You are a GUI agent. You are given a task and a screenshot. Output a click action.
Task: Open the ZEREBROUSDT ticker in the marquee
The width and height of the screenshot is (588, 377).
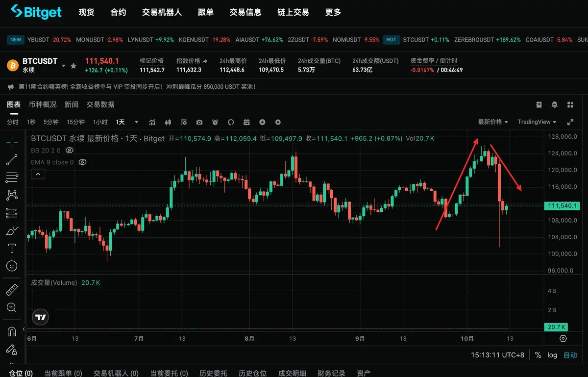(488, 40)
